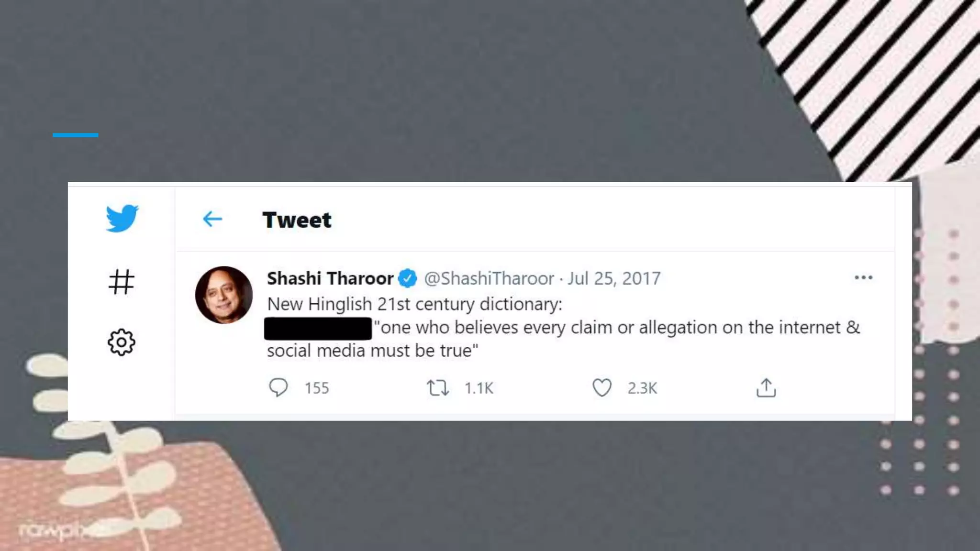Click the 155 replies count
980x551 pixels.
click(x=317, y=388)
